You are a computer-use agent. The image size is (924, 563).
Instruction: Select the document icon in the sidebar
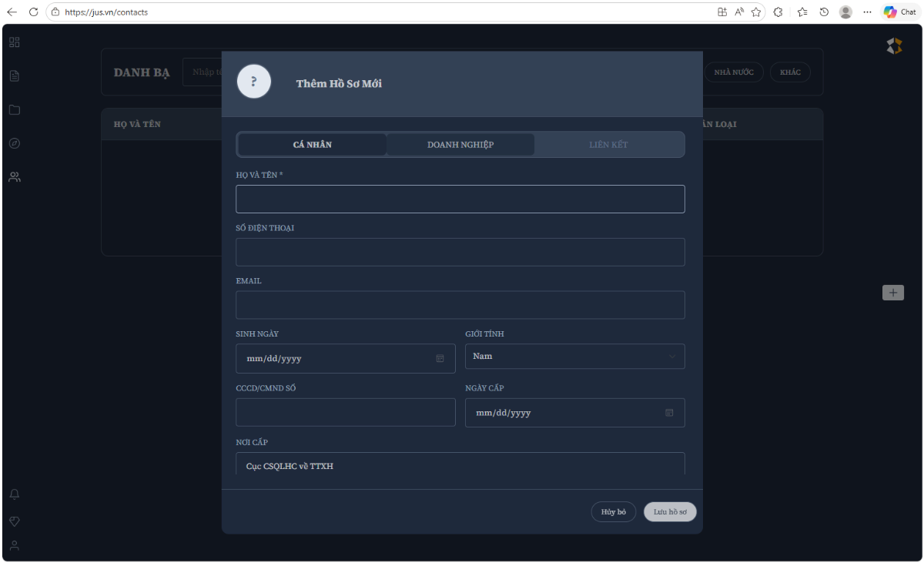coord(14,75)
